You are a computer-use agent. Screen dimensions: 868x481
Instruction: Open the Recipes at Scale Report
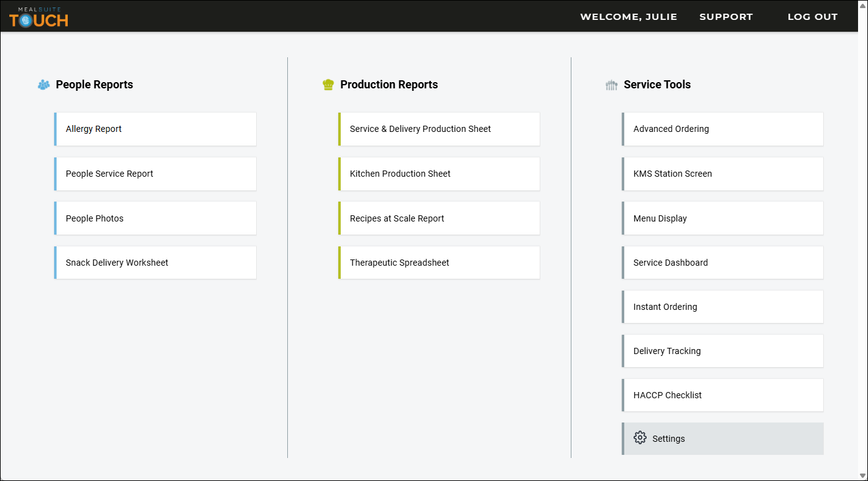tap(439, 218)
